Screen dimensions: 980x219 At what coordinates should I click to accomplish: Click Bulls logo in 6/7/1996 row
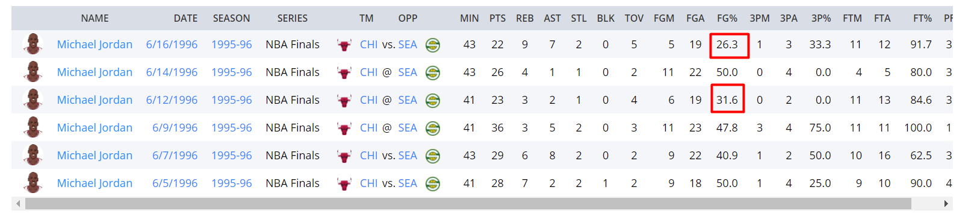[344, 156]
